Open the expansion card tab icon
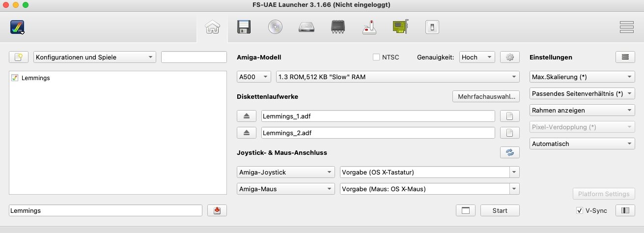The image size is (644, 233). pyautogui.click(x=401, y=27)
